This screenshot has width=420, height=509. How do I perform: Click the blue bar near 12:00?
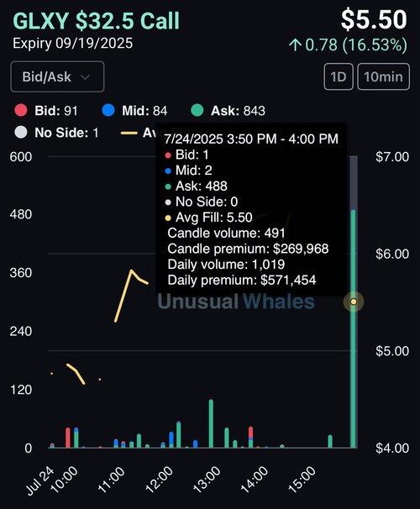[171, 439]
